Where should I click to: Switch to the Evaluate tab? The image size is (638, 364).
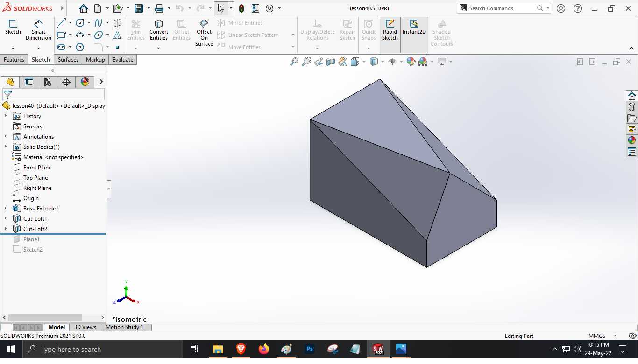point(123,60)
